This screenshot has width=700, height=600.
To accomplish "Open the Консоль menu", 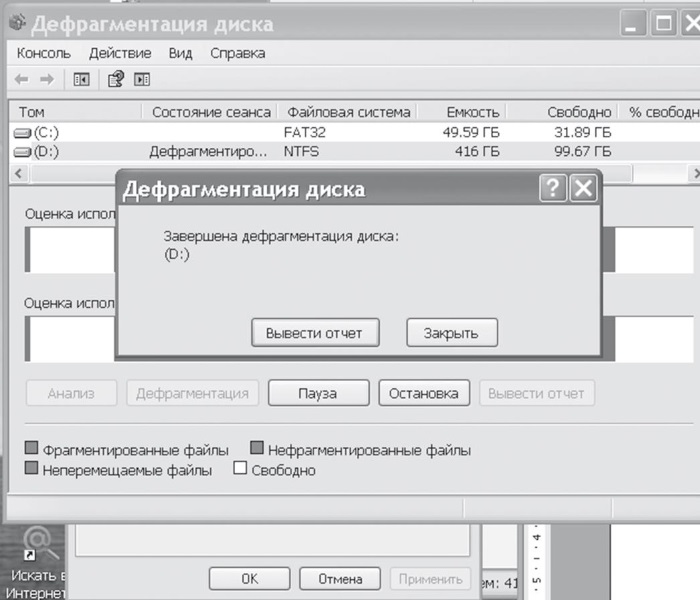I will pyautogui.click(x=44, y=53).
